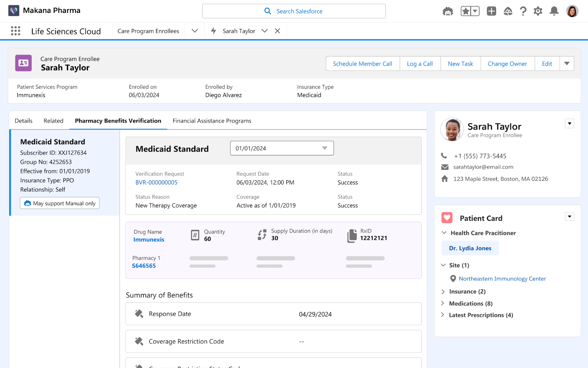Click into the Search Salesforce field

(x=294, y=11)
